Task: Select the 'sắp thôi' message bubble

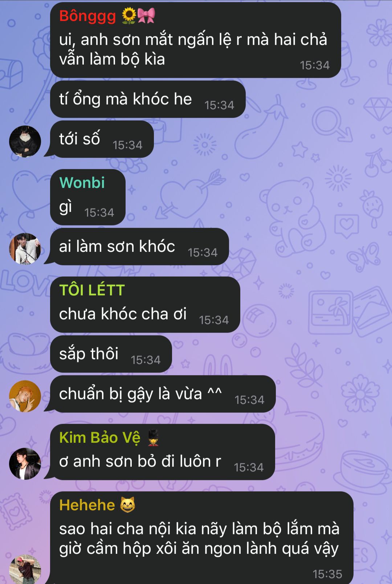Action: coord(111,354)
